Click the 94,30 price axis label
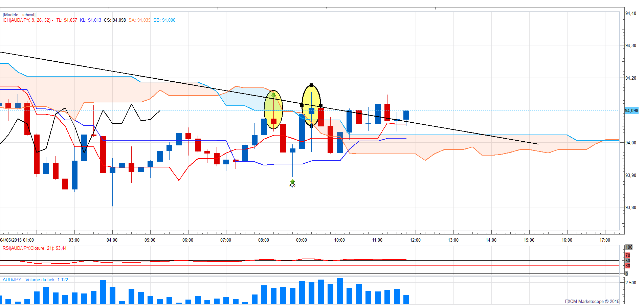644x305 pixels. click(x=630, y=46)
